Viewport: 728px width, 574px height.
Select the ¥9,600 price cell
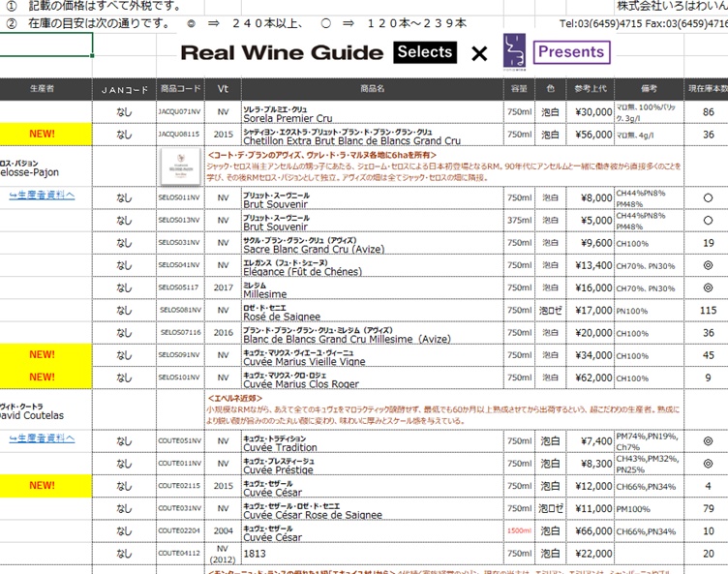click(x=591, y=243)
